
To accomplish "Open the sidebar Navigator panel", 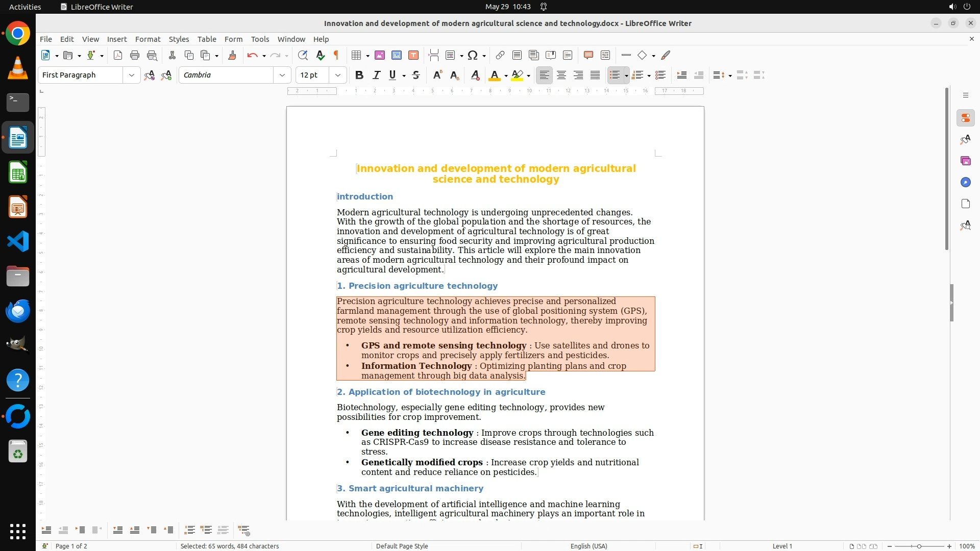I will click(965, 182).
